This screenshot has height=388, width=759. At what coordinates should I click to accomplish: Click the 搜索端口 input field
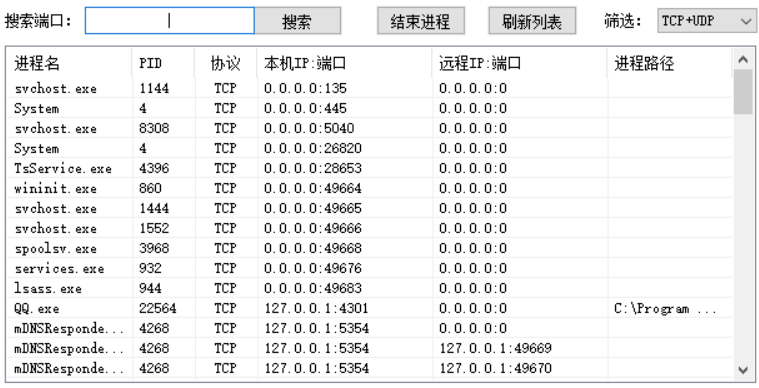169,20
